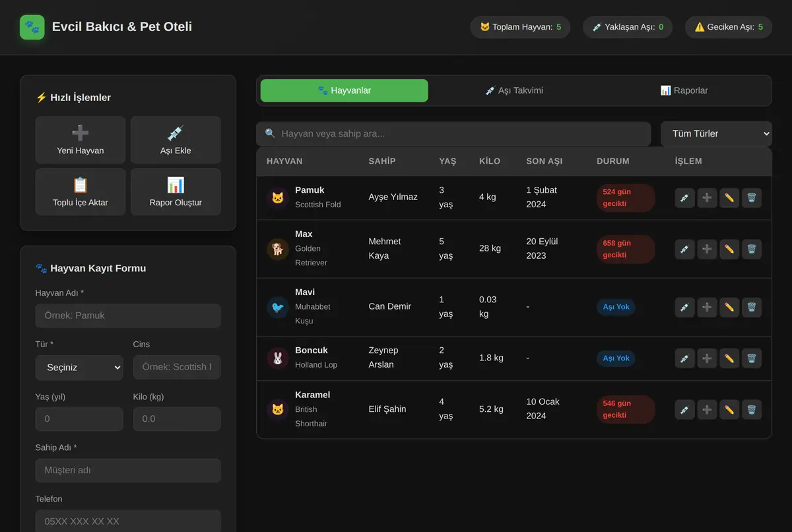Click Boncuk's rabbit avatar icon
The width and height of the screenshot is (792, 532).
pyautogui.click(x=278, y=358)
